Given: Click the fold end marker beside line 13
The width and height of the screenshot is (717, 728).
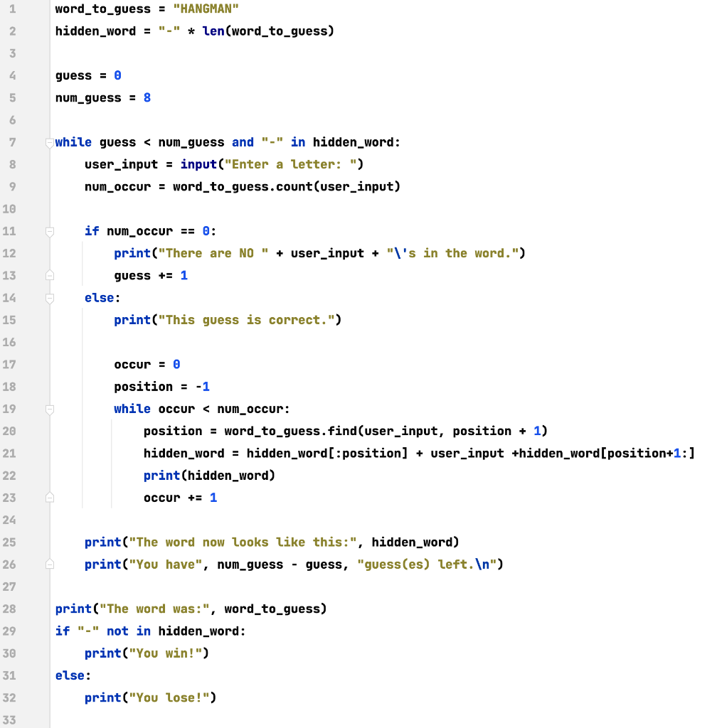Looking at the screenshot, I should pos(49,275).
